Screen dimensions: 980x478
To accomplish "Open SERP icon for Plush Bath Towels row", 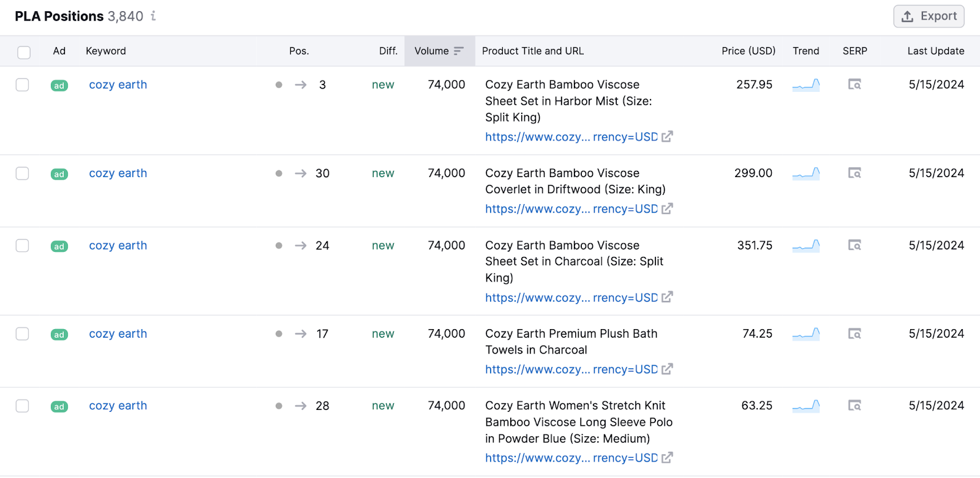I will [x=854, y=334].
